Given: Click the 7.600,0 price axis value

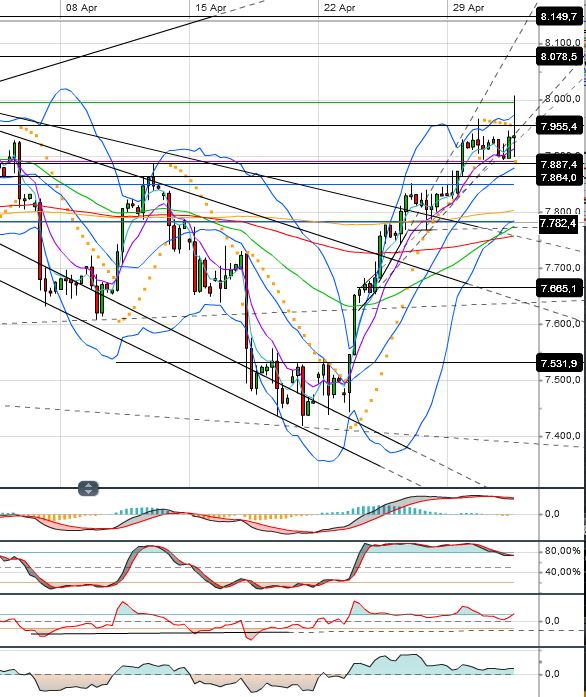Looking at the screenshot, I should pos(563,324).
